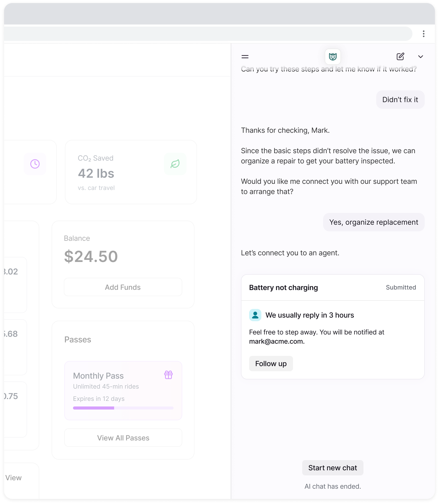Image resolution: width=439 pixels, height=504 pixels.
Task: Open the browser three-dot menu
Action: pos(423,34)
